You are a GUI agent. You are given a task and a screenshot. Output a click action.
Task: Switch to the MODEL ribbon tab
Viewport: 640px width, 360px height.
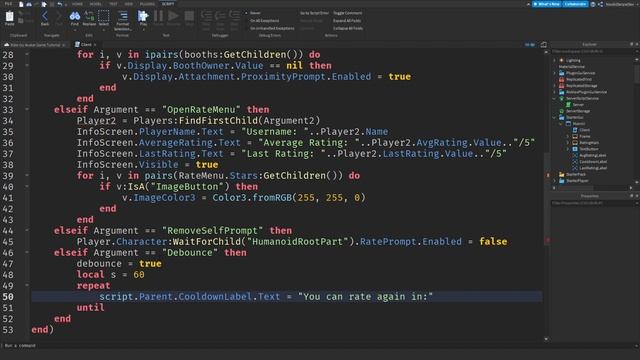(x=96, y=4)
